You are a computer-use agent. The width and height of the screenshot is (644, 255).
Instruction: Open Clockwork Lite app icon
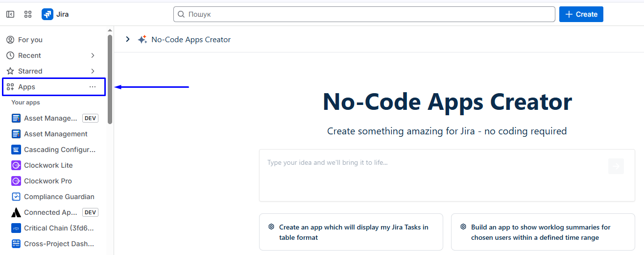tap(16, 165)
